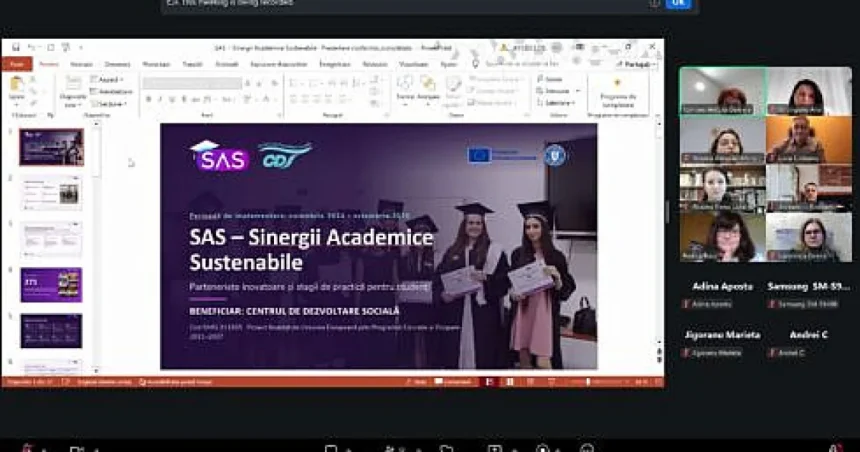Screen dimensions: 860x452
Task: Start the slide show from the status bar icon
Action: [x=552, y=382]
